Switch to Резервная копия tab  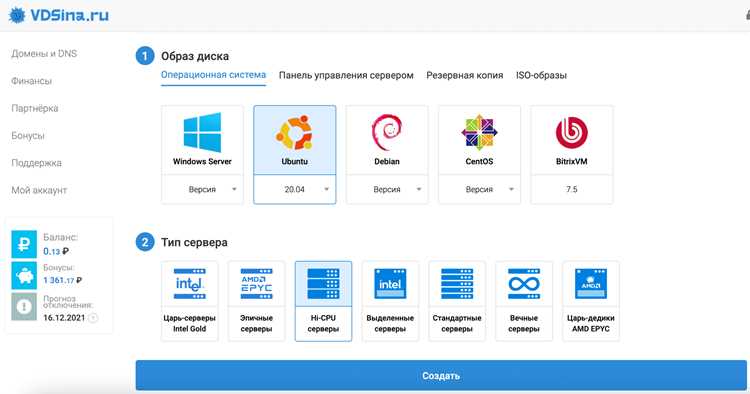pos(464,76)
